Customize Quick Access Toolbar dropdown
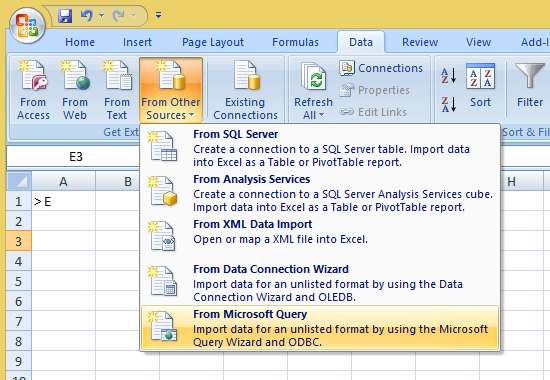The width and height of the screenshot is (550, 380). pos(159,15)
